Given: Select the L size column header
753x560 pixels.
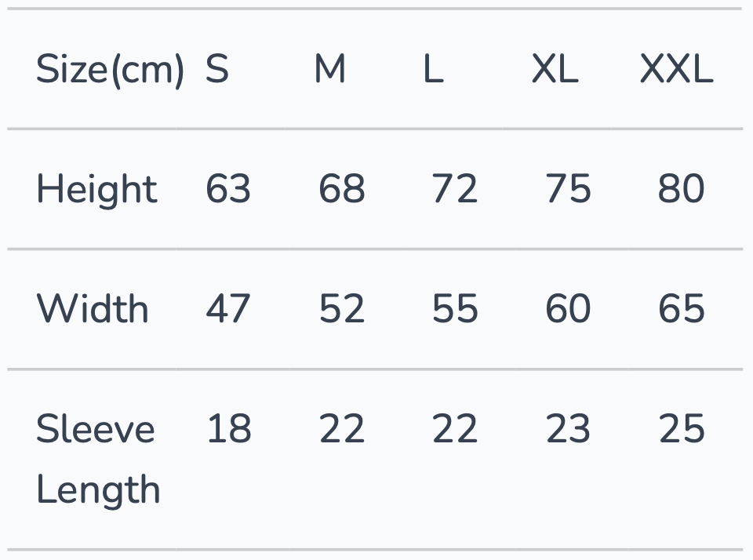Looking at the screenshot, I should coord(433,70).
